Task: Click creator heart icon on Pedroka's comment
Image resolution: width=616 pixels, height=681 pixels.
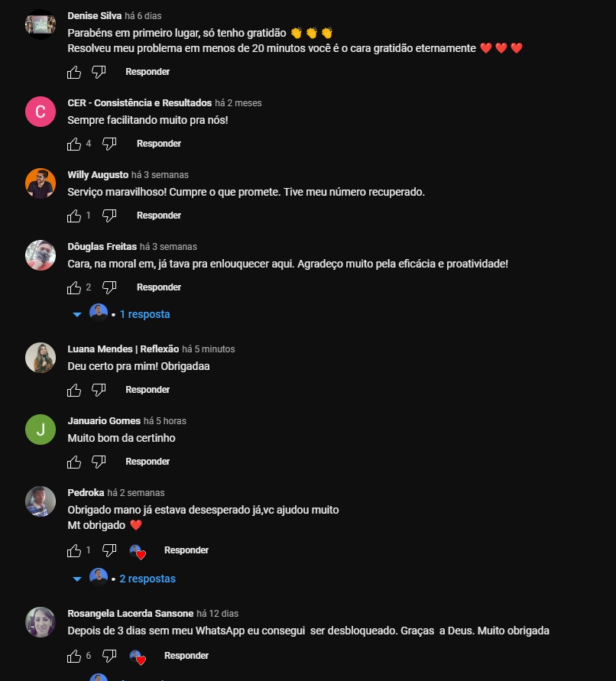Action: (x=138, y=552)
